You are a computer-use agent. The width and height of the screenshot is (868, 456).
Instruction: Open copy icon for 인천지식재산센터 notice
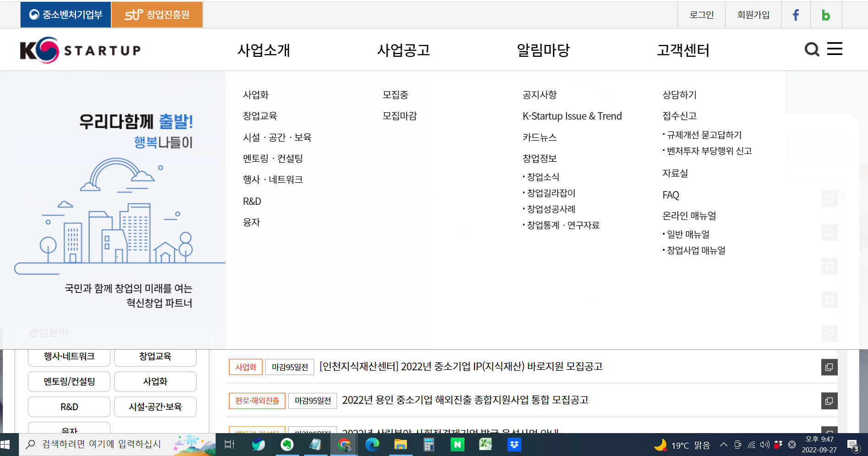829,367
